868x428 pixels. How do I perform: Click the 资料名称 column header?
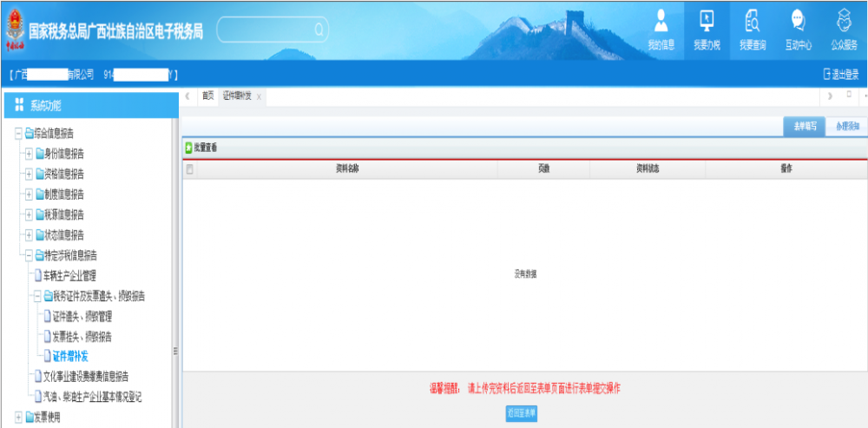pos(348,169)
